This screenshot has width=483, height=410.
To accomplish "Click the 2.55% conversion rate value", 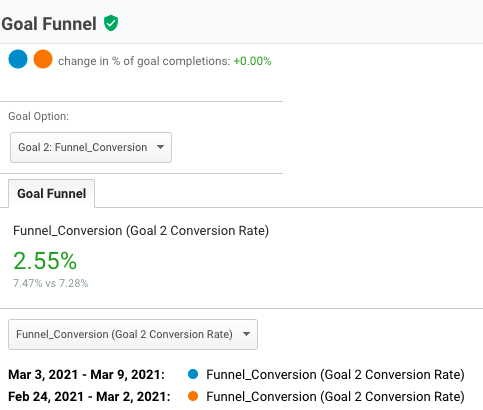I will tap(45, 260).
